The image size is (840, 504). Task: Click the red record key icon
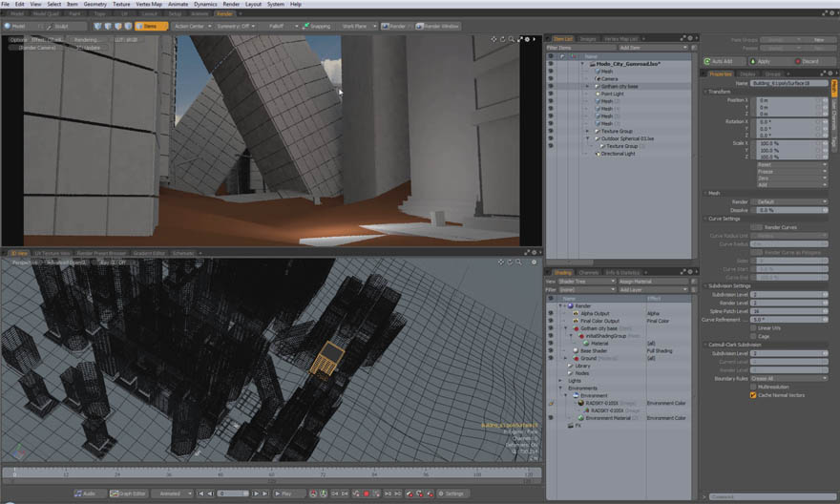[367, 493]
